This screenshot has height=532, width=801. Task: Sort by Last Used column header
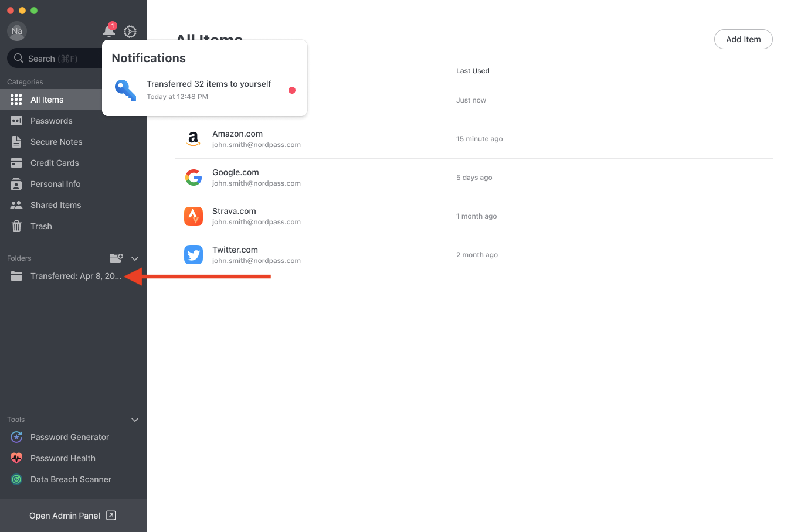tap(473, 71)
